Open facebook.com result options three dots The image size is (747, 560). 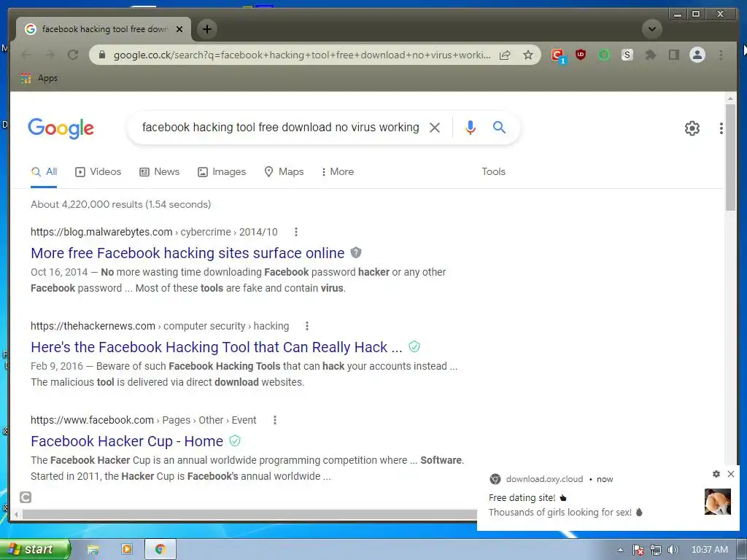[274, 420]
